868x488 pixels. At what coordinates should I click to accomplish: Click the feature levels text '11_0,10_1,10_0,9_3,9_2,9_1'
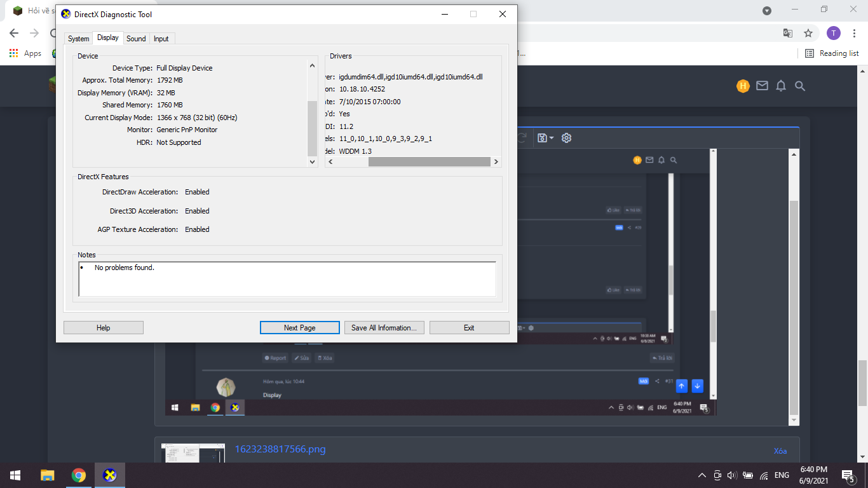tap(386, 139)
